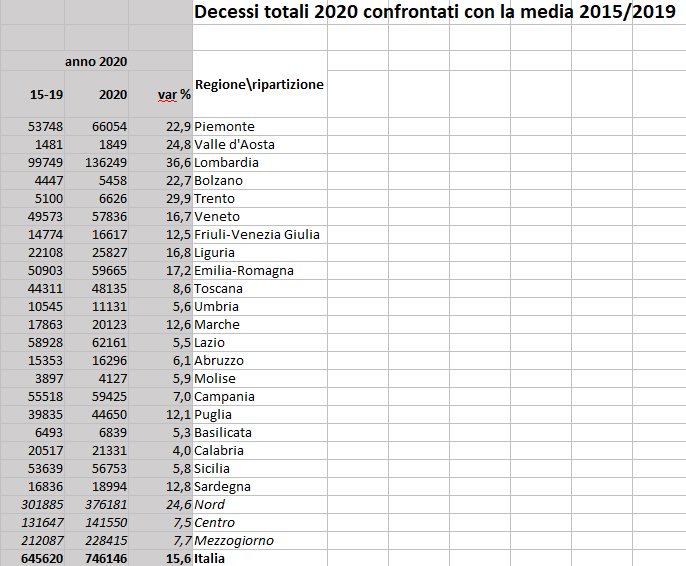The width and height of the screenshot is (686, 566).
Task: Select the 'Abruzzo' cell
Action: click(260, 360)
